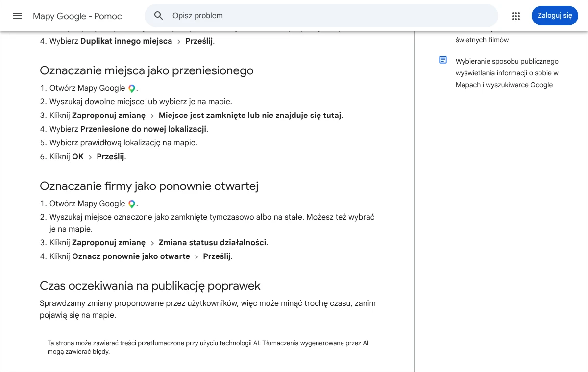Click the świetnych filmów sidebar link

[x=482, y=40]
